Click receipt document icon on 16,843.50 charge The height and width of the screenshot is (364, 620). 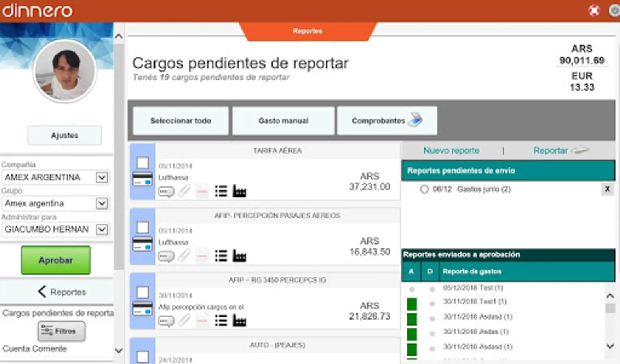(202, 256)
